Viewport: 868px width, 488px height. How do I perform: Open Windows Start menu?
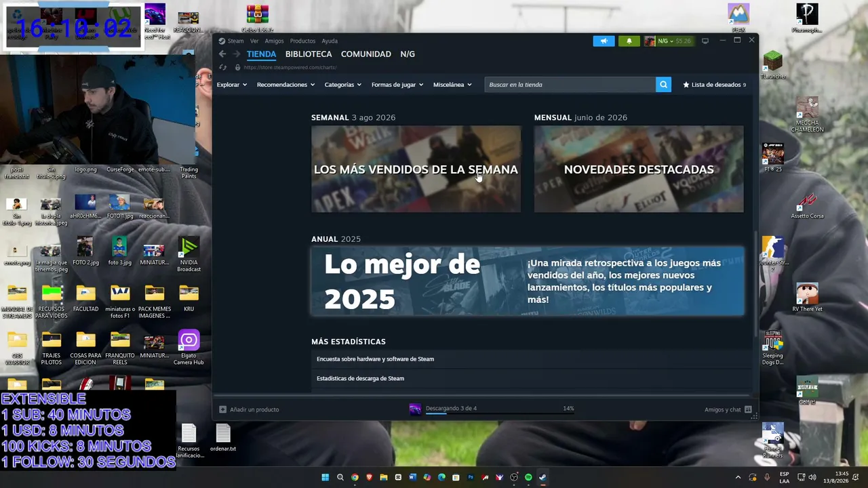325,477
